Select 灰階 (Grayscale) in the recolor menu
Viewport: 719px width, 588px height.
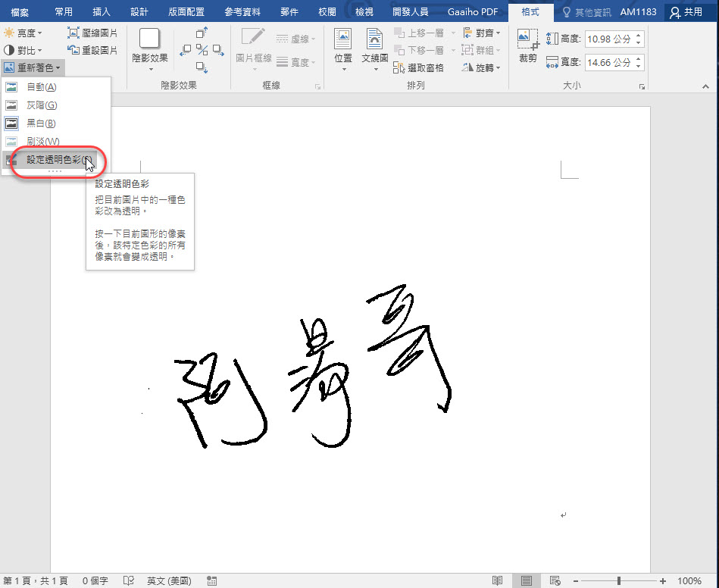[42, 105]
